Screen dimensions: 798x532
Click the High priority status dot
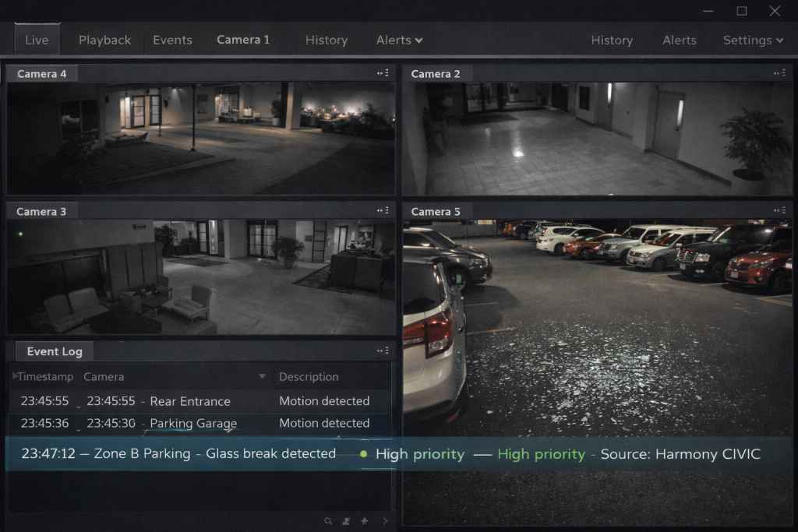coord(363,453)
